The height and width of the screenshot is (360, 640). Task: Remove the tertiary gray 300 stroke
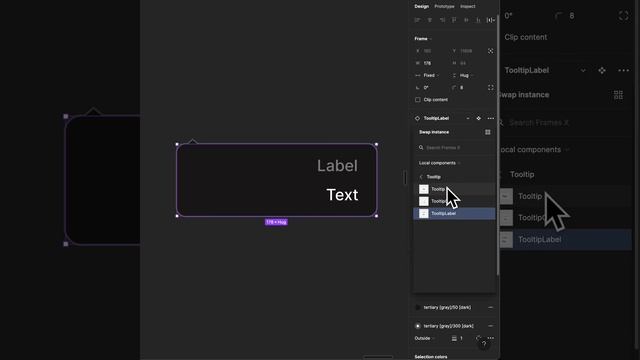coord(490,326)
